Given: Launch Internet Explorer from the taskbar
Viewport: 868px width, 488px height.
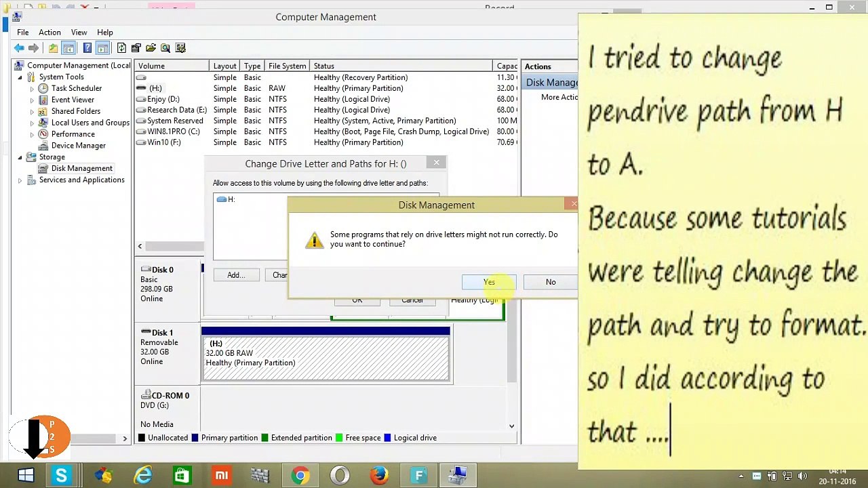Looking at the screenshot, I should 143,476.
